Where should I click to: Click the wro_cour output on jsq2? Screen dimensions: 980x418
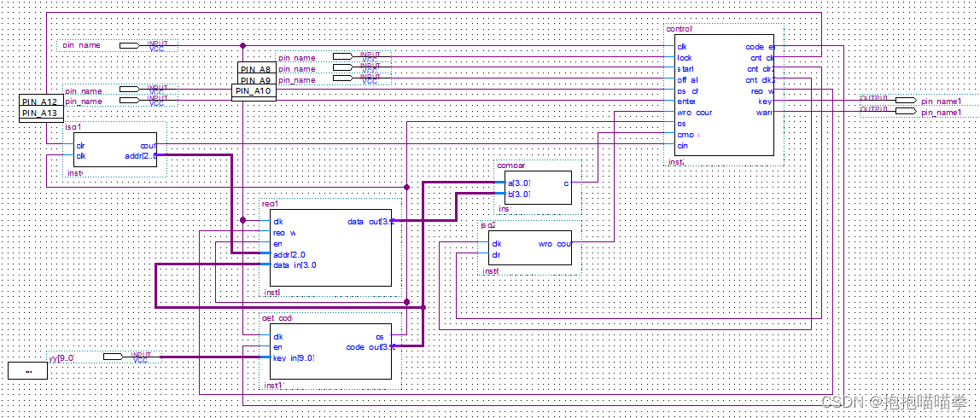pyautogui.click(x=555, y=244)
